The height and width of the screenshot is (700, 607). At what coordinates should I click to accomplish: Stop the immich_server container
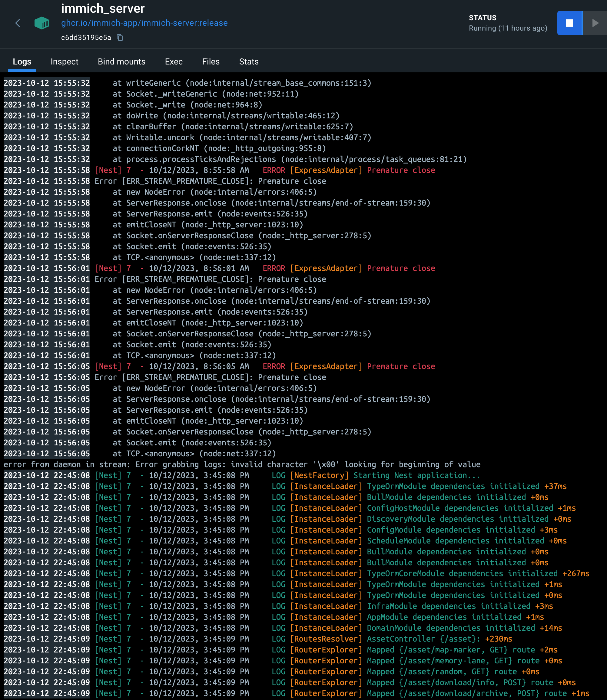coord(569,23)
